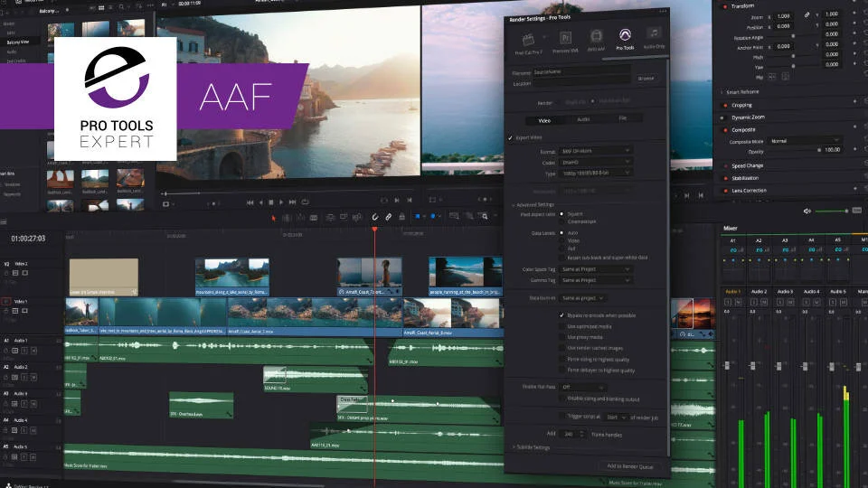Play in reverse in the viewer
868x488 pixels.
point(260,202)
